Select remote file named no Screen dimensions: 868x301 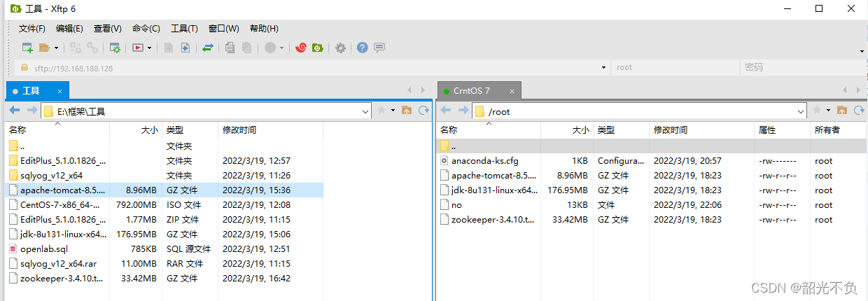coord(652,204)
